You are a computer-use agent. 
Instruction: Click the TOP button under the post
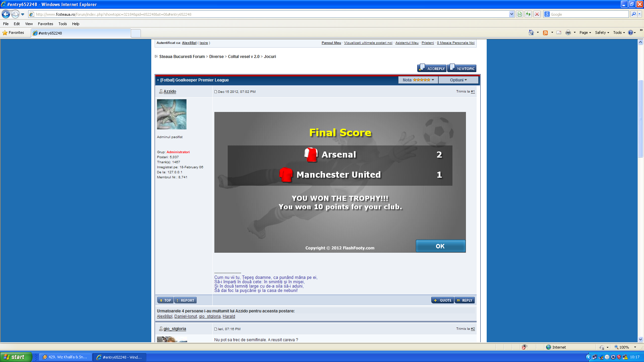pos(165,300)
